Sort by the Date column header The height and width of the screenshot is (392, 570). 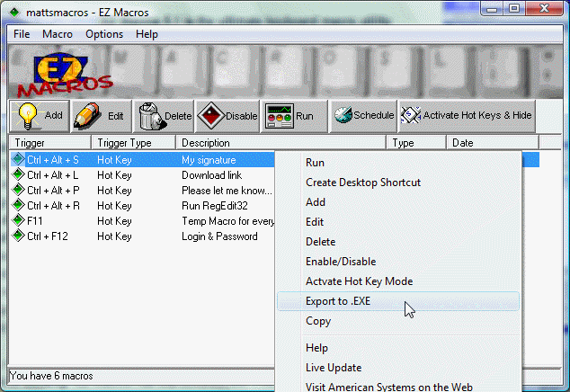click(x=493, y=143)
